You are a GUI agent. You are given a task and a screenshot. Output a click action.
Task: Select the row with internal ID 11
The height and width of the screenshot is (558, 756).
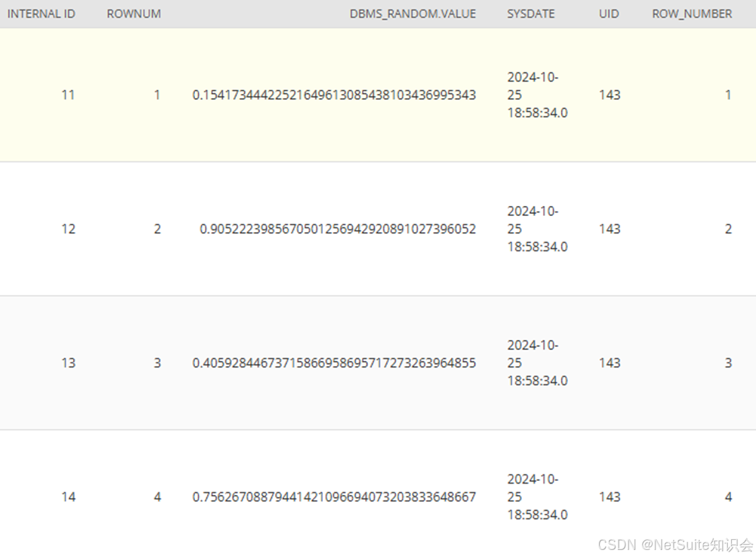68,95
